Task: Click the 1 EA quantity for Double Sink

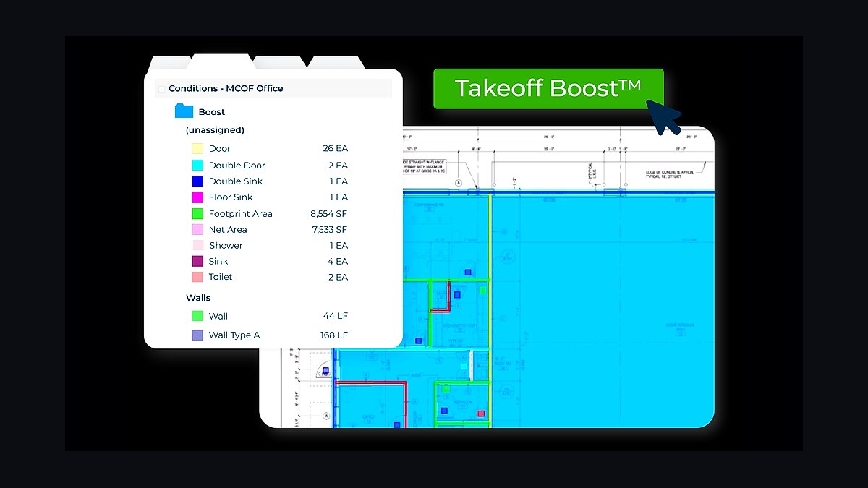Action: [x=339, y=181]
